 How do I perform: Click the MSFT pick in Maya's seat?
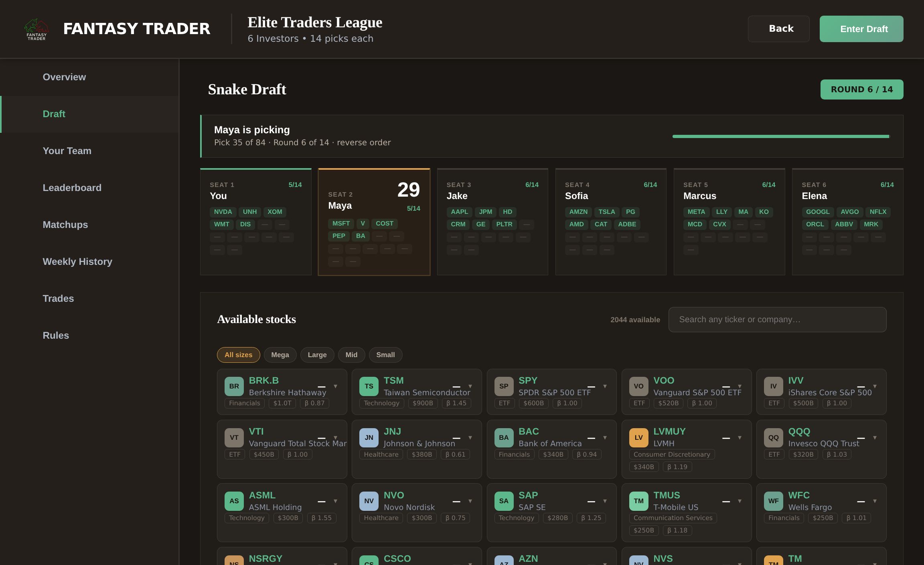(341, 224)
